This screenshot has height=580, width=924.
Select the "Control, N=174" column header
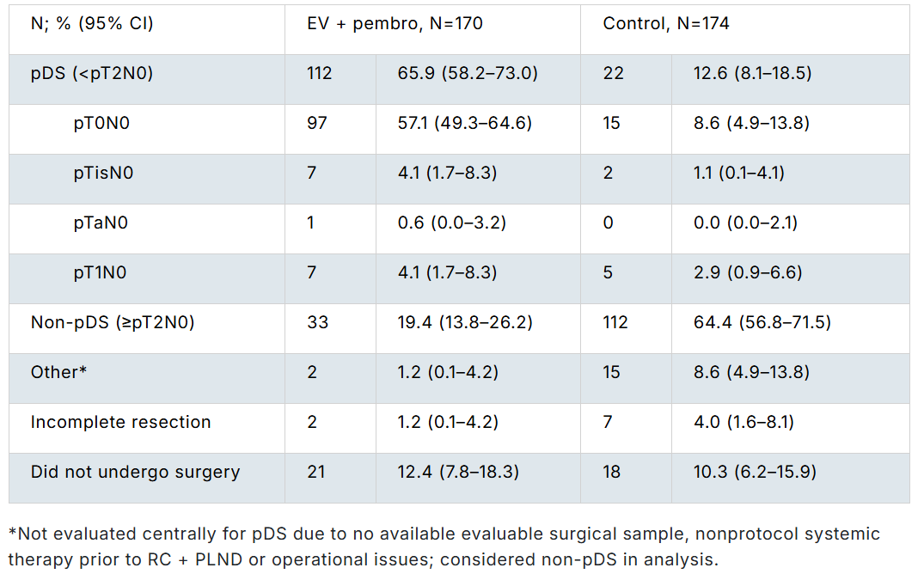pos(666,24)
